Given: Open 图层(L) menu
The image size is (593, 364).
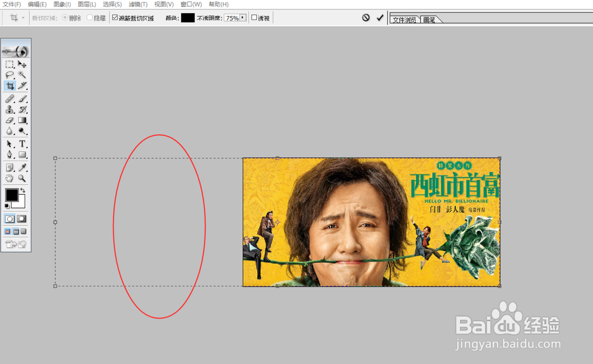Looking at the screenshot, I should (x=87, y=4).
